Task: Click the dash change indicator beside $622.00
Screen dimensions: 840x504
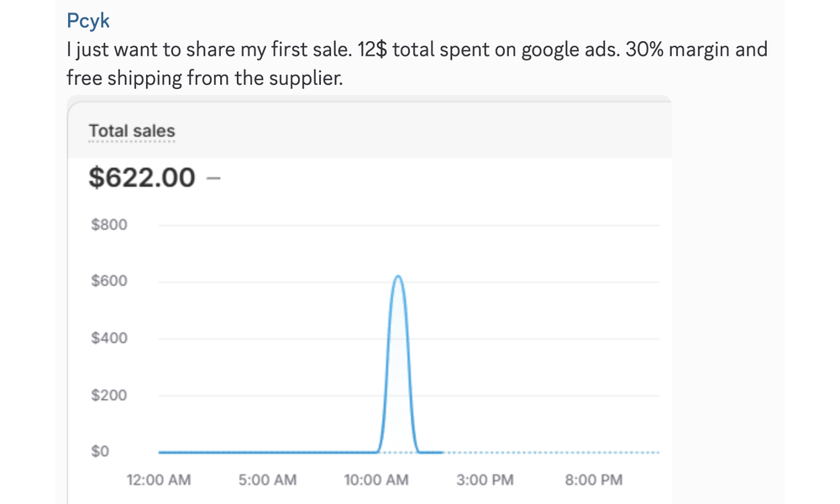Action: [213, 178]
